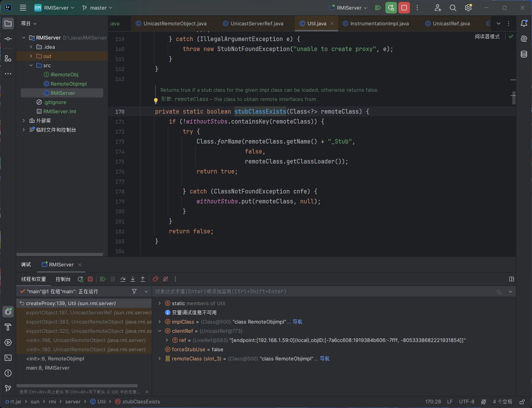
Task: Open the Build hammer tool window
Action: [x=8, y=327]
